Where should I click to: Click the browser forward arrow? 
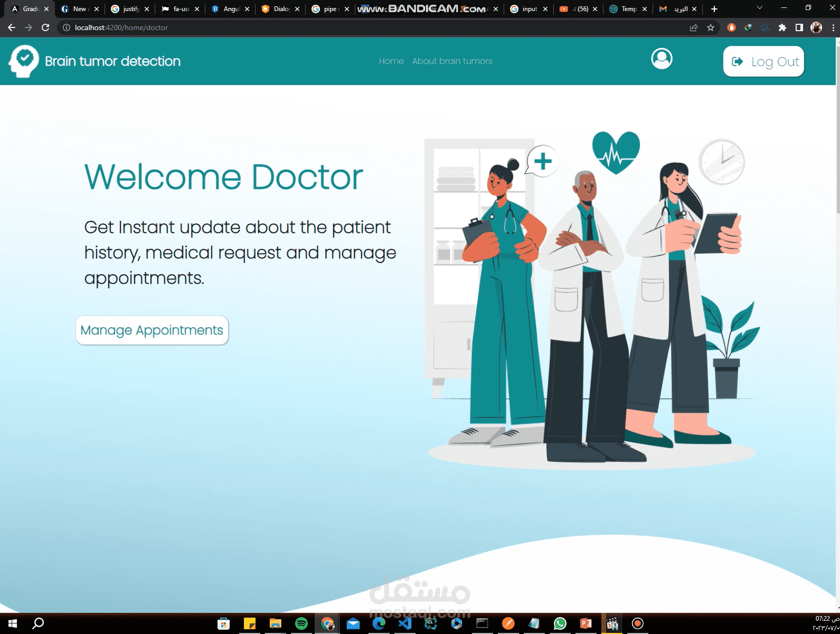coord(29,27)
